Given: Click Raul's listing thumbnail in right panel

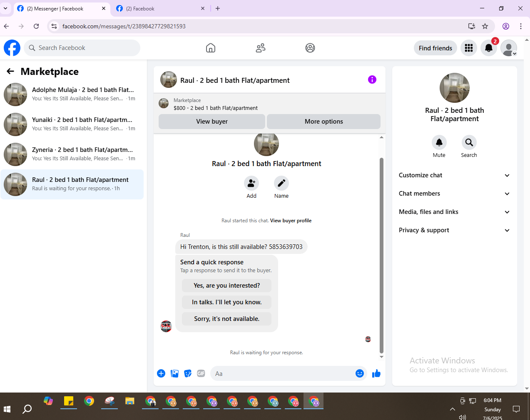Looking at the screenshot, I should click(455, 88).
